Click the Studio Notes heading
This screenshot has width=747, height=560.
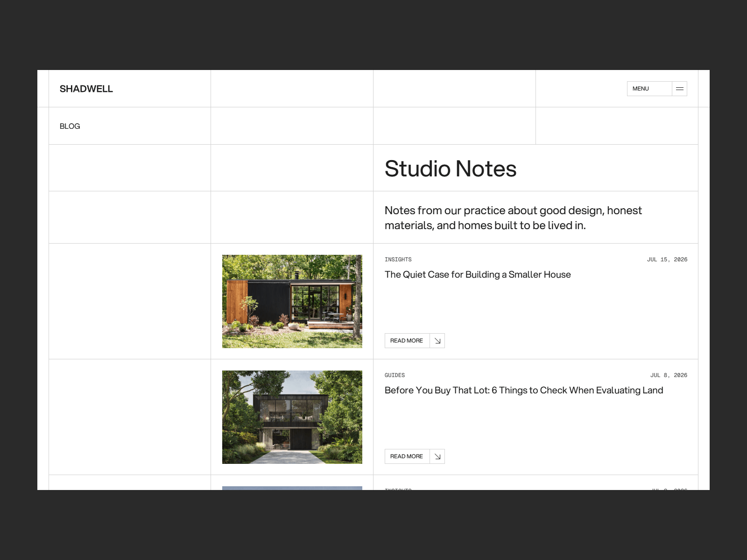pos(451,168)
